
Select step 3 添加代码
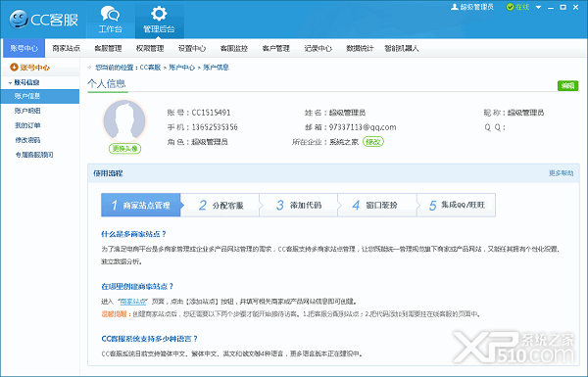pos(299,205)
